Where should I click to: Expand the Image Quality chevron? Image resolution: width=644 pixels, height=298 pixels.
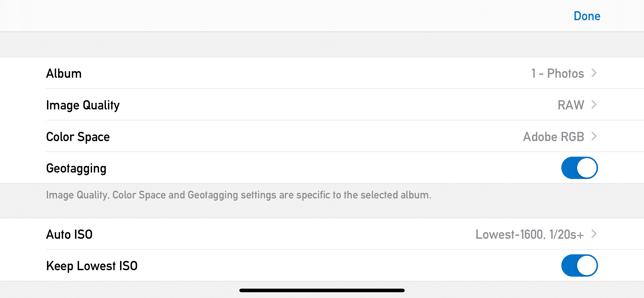[x=594, y=104]
